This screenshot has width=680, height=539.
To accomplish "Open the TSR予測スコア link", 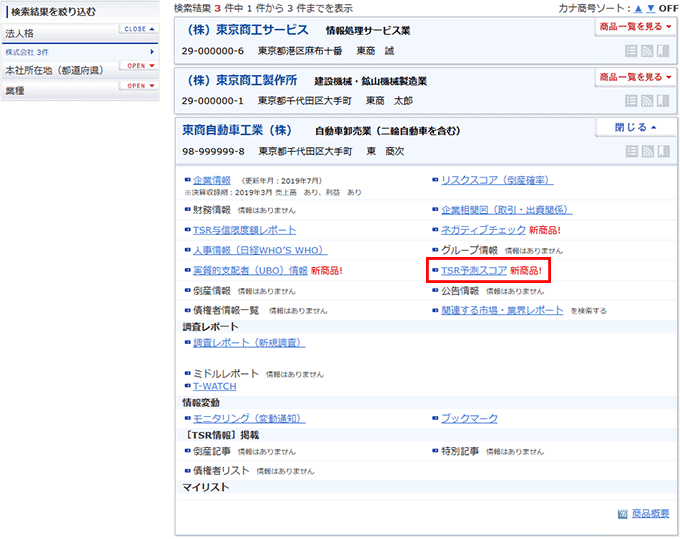I will pos(473,270).
